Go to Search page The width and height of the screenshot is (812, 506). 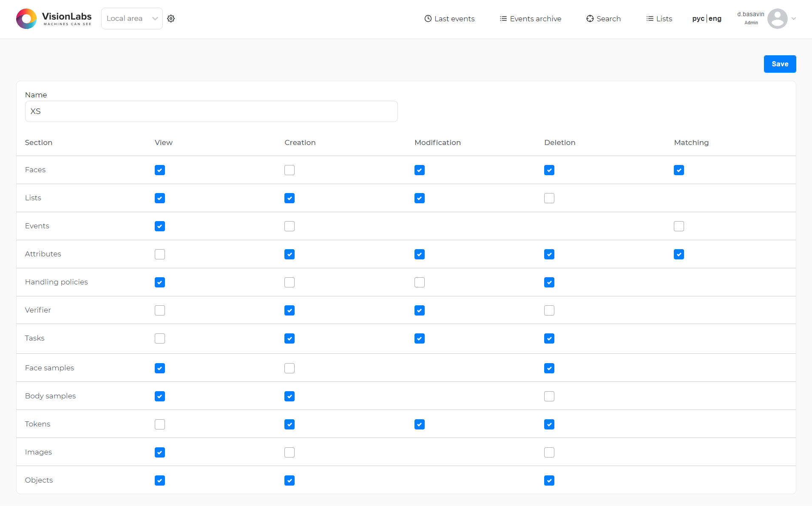(604, 19)
